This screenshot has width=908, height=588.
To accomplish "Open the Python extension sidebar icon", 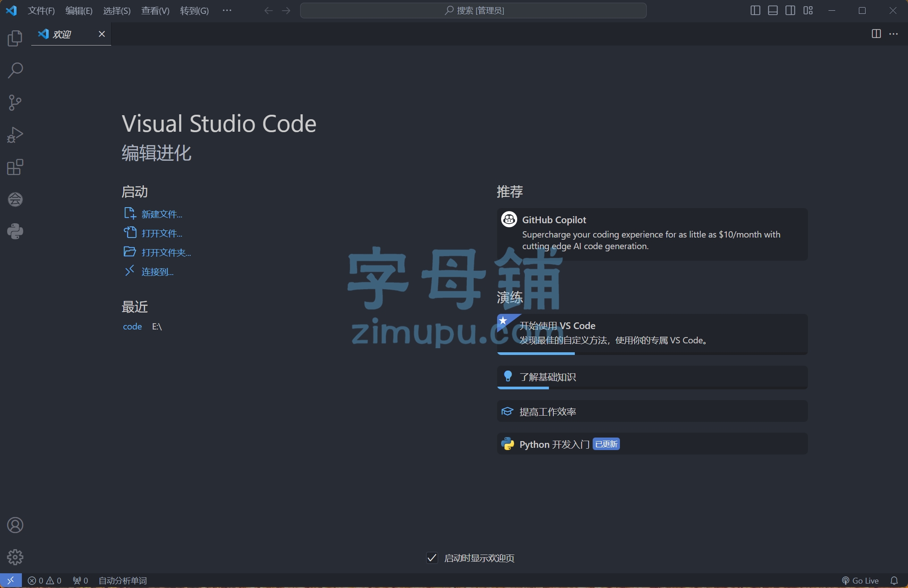I will point(15,231).
